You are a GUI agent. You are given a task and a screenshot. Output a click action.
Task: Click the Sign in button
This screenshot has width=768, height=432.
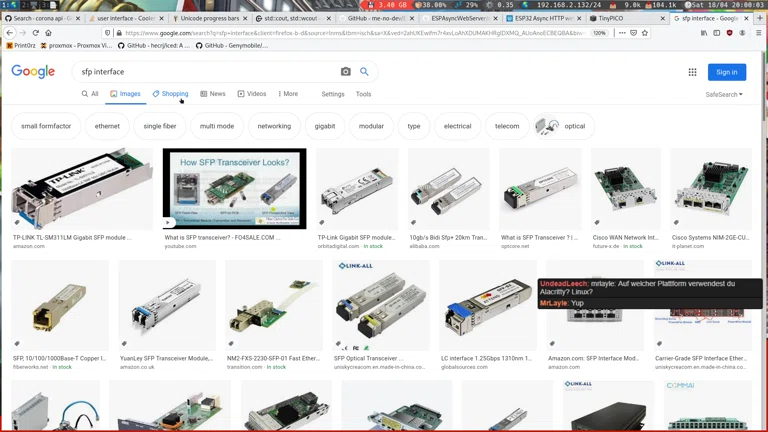tap(726, 72)
